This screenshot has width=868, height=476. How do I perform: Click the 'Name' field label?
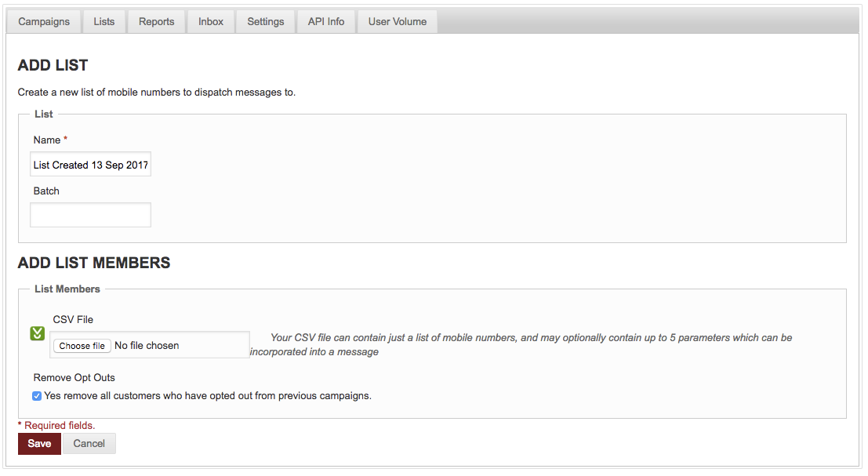click(47, 140)
